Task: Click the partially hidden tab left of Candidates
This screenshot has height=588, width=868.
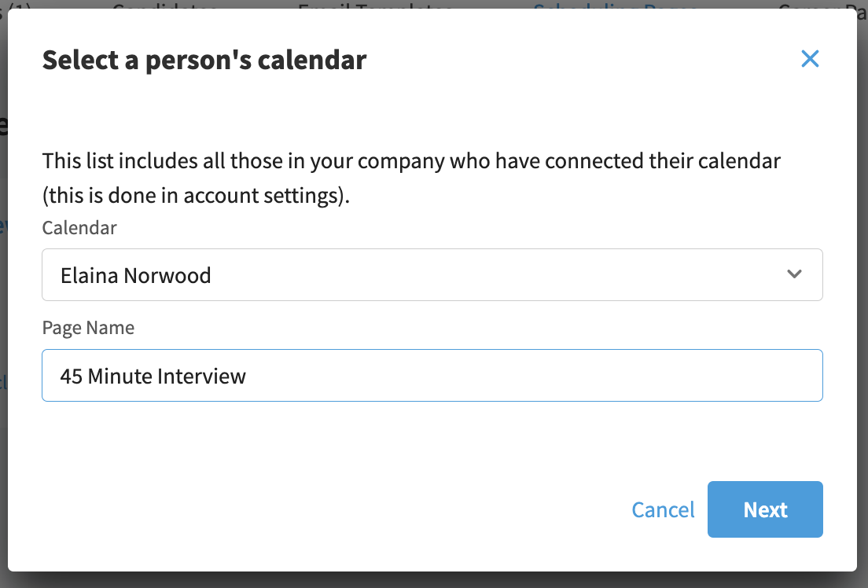Action: [x=16, y=5]
